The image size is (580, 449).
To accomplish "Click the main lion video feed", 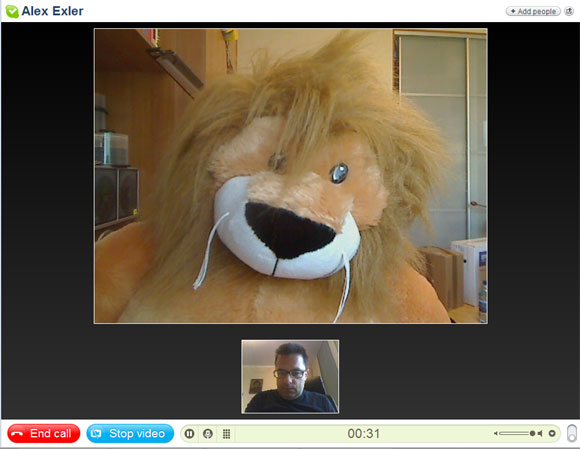I will pyautogui.click(x=291, y=176).
